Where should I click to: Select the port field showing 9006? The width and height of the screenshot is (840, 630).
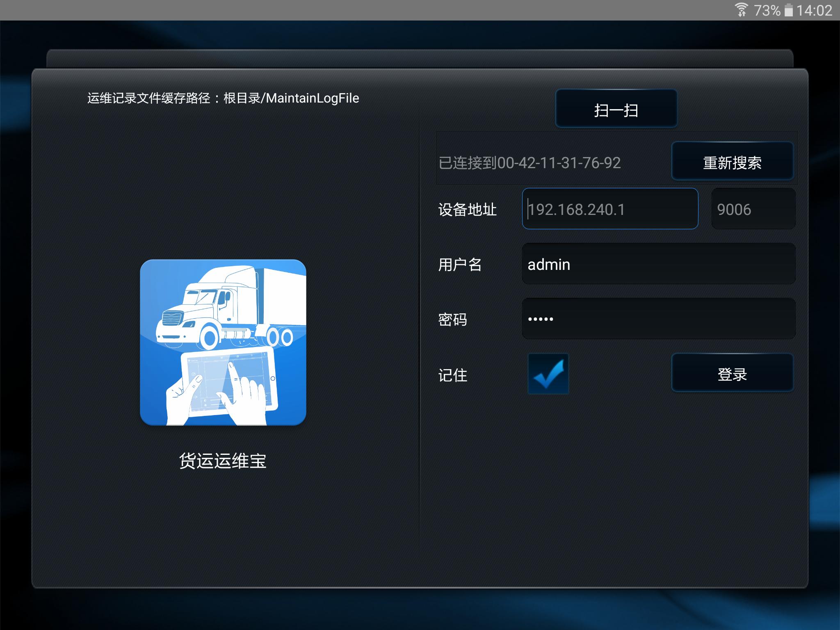coord(753,209)
